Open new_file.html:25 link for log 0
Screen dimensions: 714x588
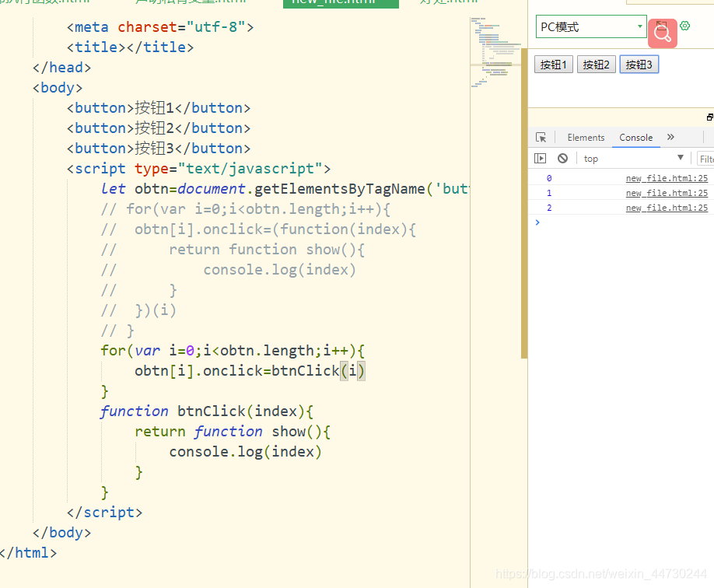[x=667, y=178]
